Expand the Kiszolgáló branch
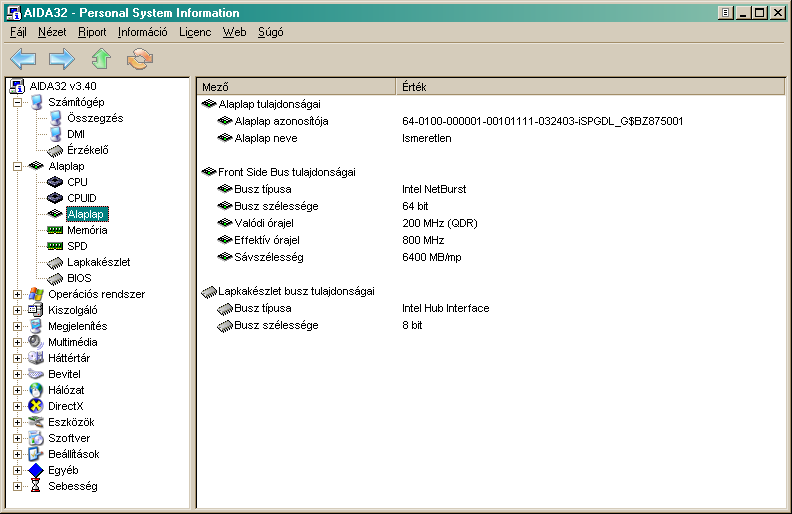792x514 pixels. tap(17, 310)
